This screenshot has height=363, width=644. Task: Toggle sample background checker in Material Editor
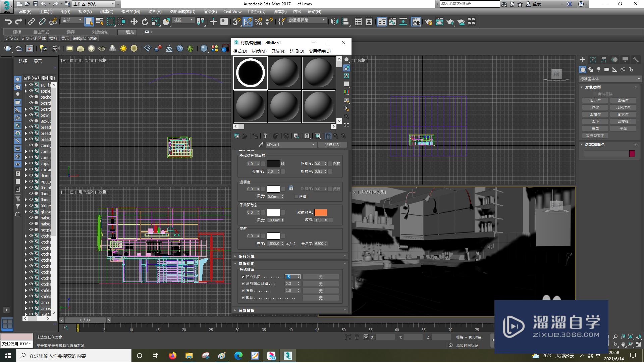coord(346,76)
